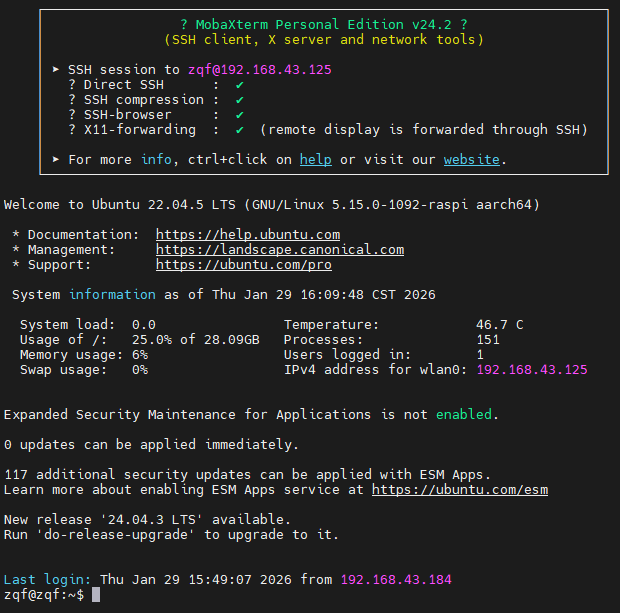Click the last login IP 192.168.43.184

(396, 580)
